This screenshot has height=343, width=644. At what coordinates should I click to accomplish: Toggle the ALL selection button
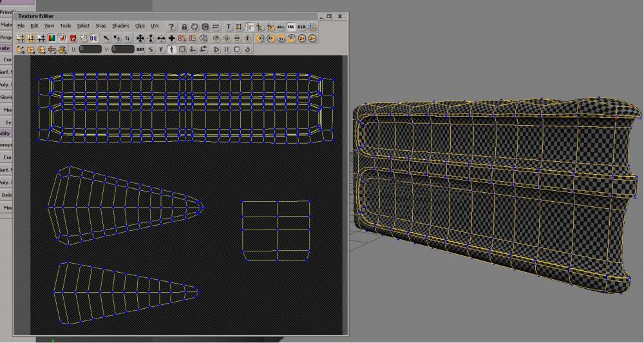[281, 27]
